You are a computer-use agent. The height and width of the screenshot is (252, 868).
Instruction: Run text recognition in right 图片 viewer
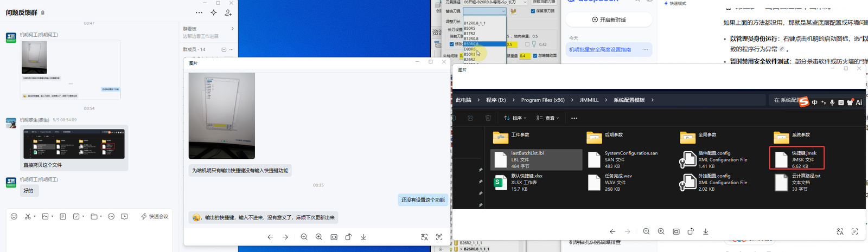click(855, 231)
